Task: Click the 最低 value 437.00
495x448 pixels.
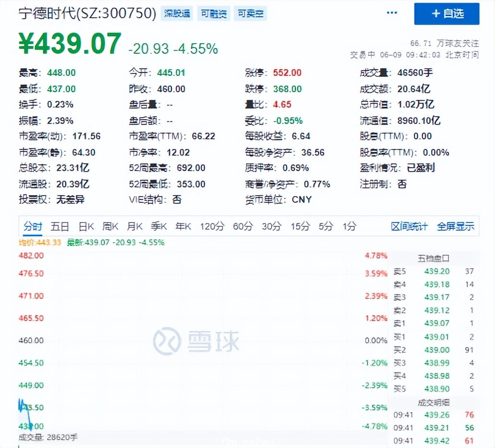Action: [x=61, y=89]
